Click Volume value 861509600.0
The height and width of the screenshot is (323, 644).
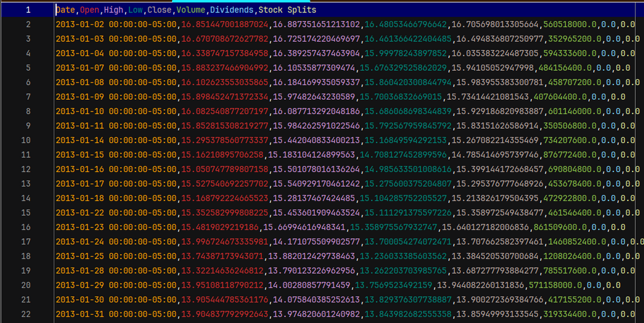pyautogui.click(x=560, y=227)
